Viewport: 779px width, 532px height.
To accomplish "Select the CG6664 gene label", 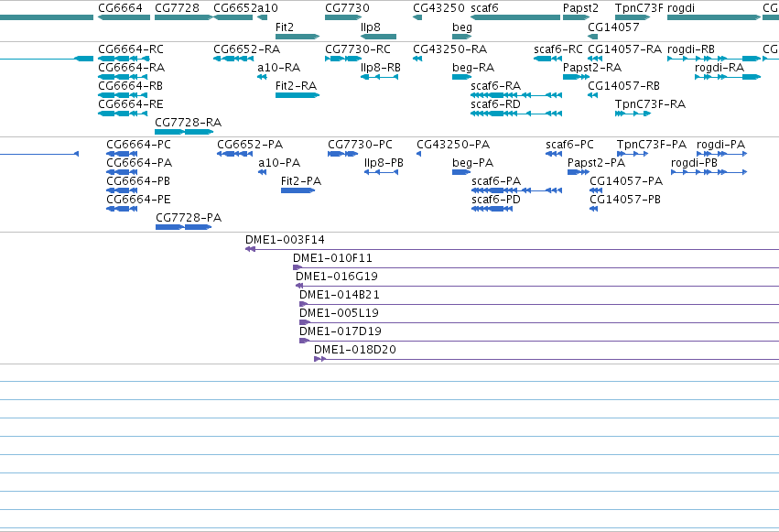I will click(120, 8).
